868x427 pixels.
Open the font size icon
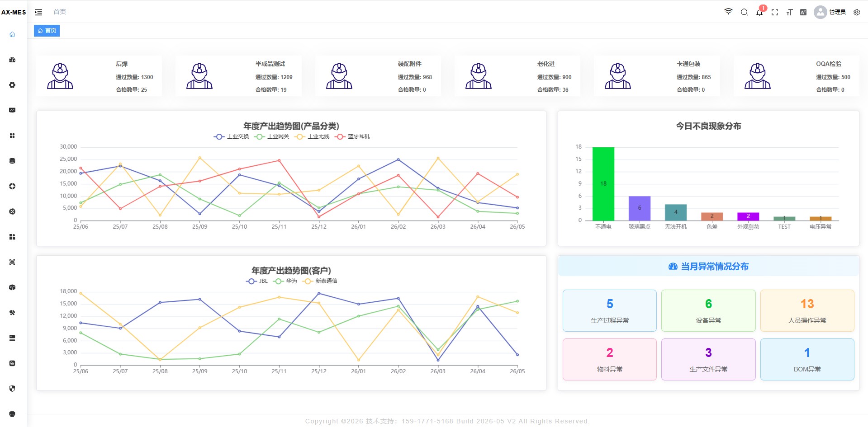click(x=789, y=12)
